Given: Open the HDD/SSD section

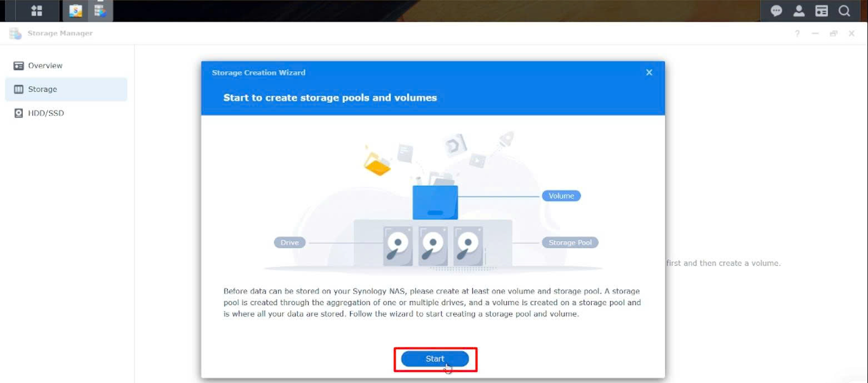Looking at the screenshot, I should pyautogui.click(x=46, y=113).
